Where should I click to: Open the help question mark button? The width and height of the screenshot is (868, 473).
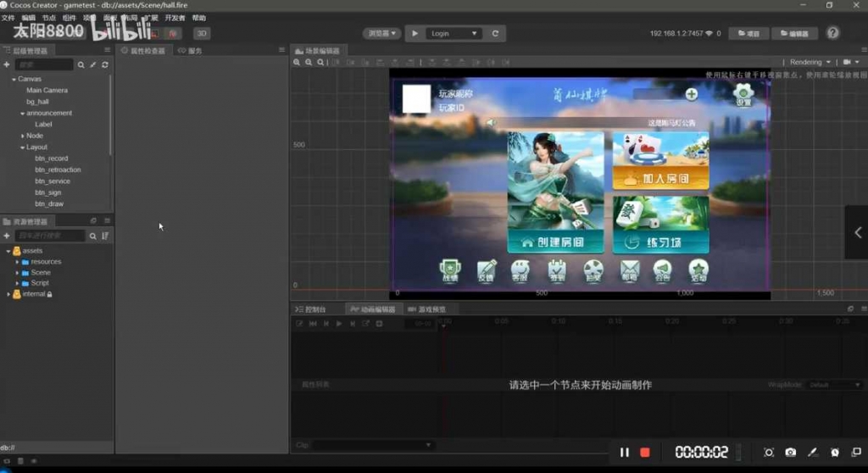click(832, 33)
